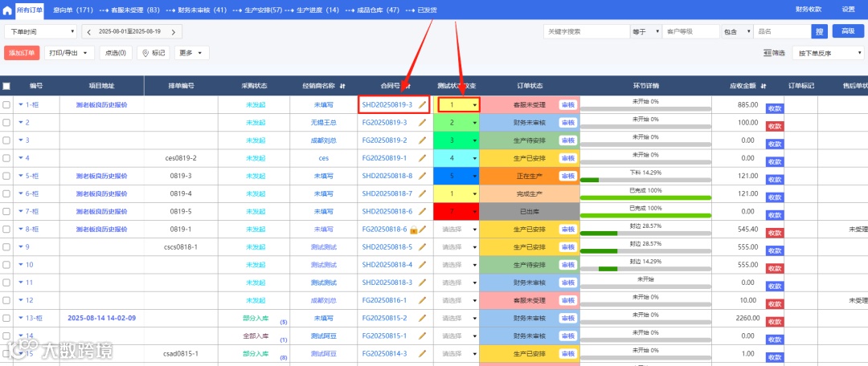868x366 pixels.
Task: Sort by 经销商名称 column arrows
Action: pyautogui.click(x=342, y=86)
